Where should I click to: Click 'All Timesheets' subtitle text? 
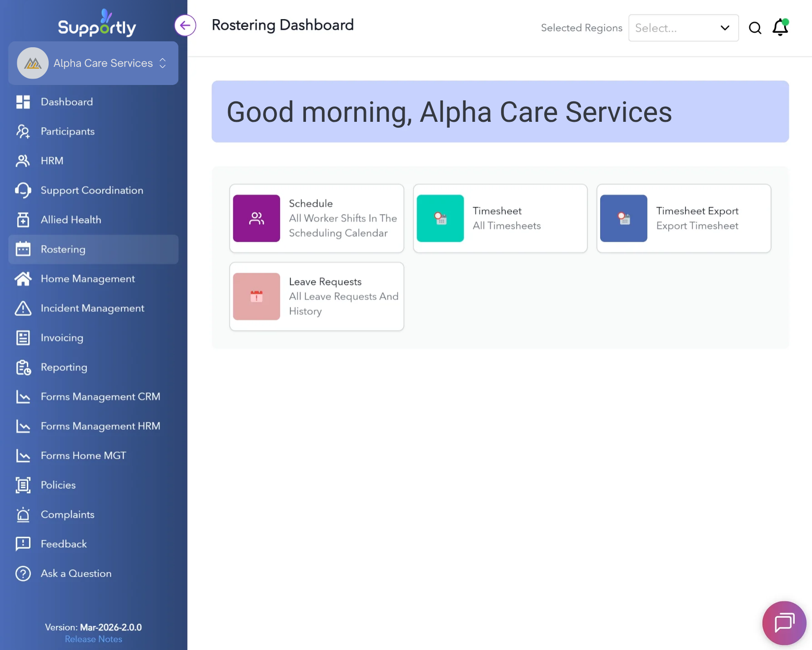coord(507,226)
